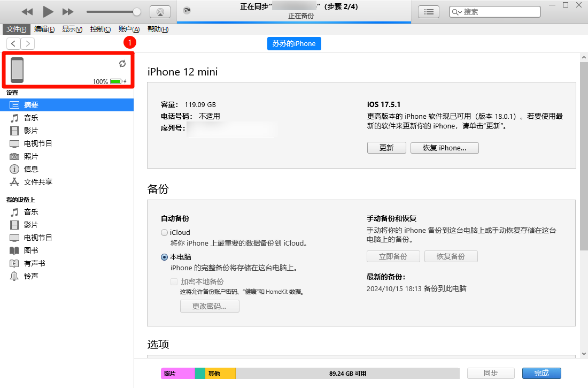The image size is (588, 388).
Task: Open the 账户 menu
Action: 129,29
